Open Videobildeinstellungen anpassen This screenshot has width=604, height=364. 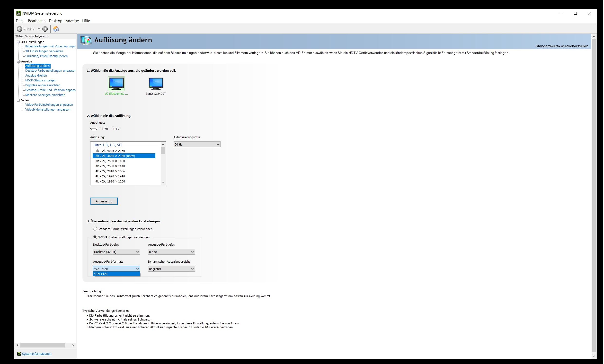point(48,110)
